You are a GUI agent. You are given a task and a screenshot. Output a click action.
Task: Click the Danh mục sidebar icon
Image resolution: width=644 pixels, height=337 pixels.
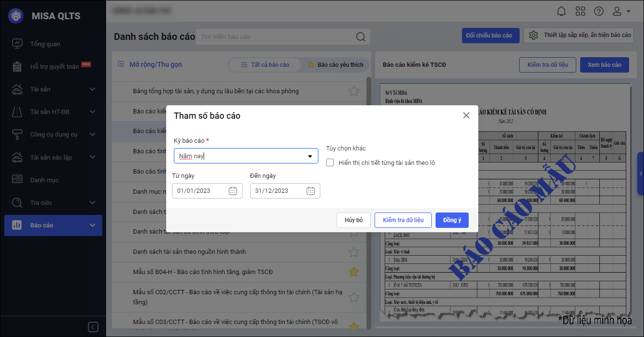point(17,180)
